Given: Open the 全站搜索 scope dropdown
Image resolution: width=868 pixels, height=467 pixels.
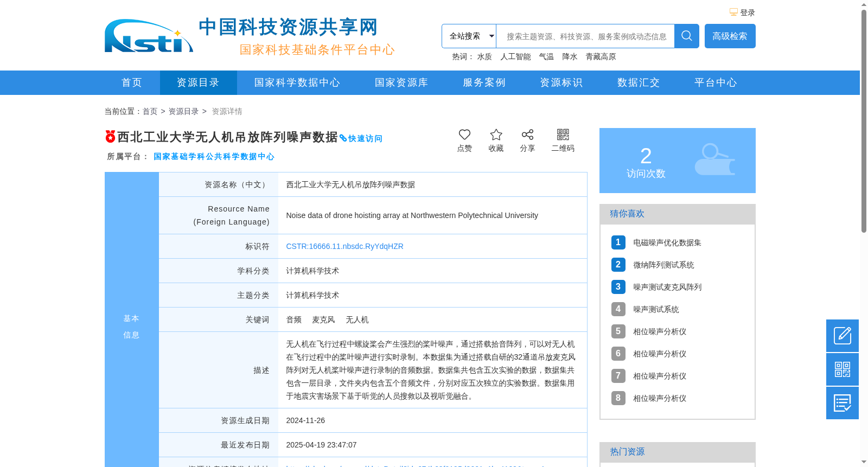Looking at the screenshot, I should pos(469,36).
